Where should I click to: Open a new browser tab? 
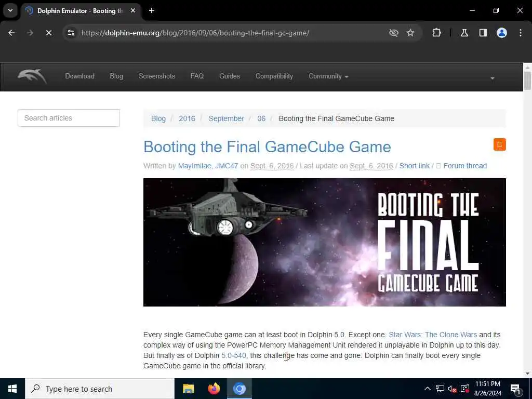coord(152,10)
